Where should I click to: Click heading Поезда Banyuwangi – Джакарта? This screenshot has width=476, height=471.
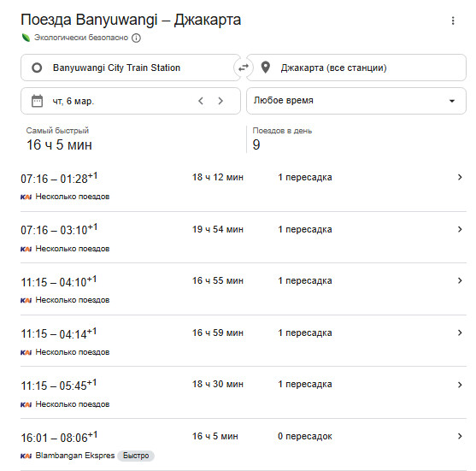point(131,20)
